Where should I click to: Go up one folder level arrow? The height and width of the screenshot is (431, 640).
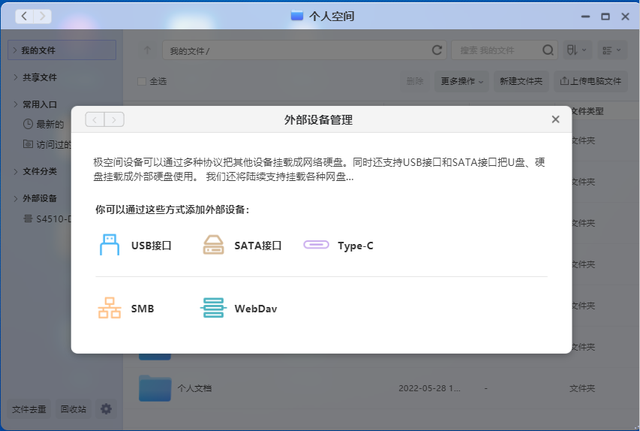147,50
